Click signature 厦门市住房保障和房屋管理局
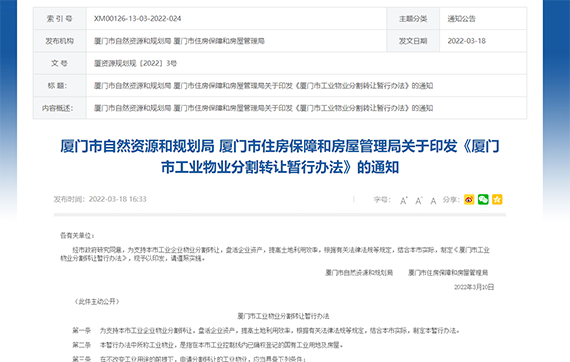Viewport: 570px width, 362px height. click(x=448, y=273)
